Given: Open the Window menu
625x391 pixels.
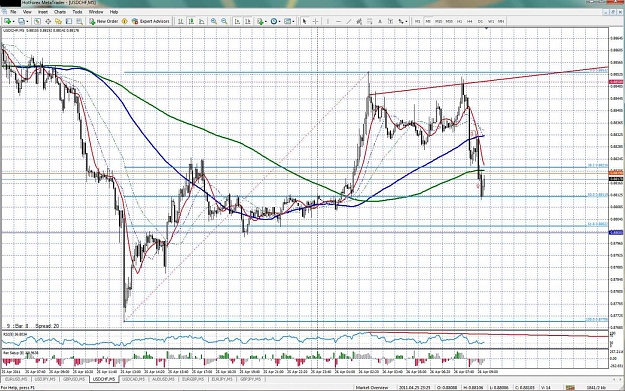Looking at the screenshot, I should click(96, 12).
